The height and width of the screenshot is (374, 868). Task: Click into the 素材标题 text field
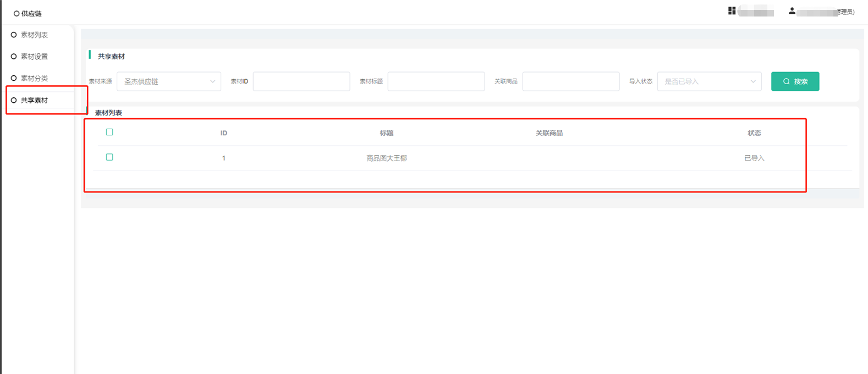(x=436, y=81)
